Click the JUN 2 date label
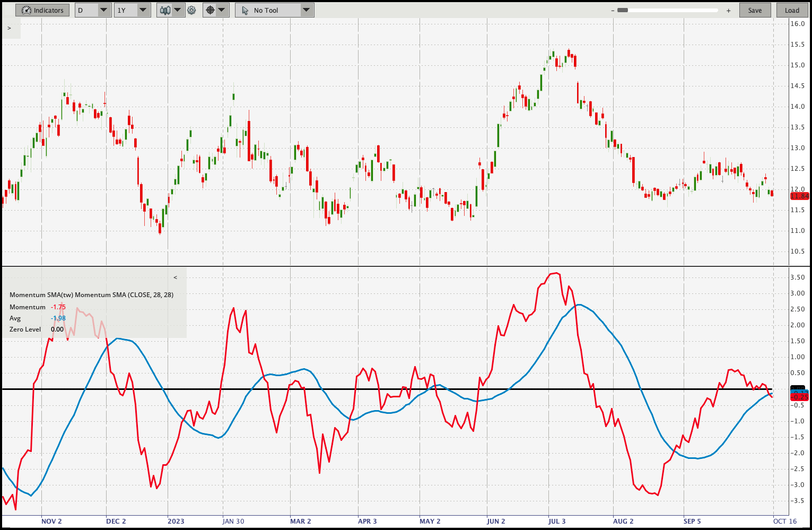Image resolution: width=812 pixels, height=530 pixels. tap(496, 521)
